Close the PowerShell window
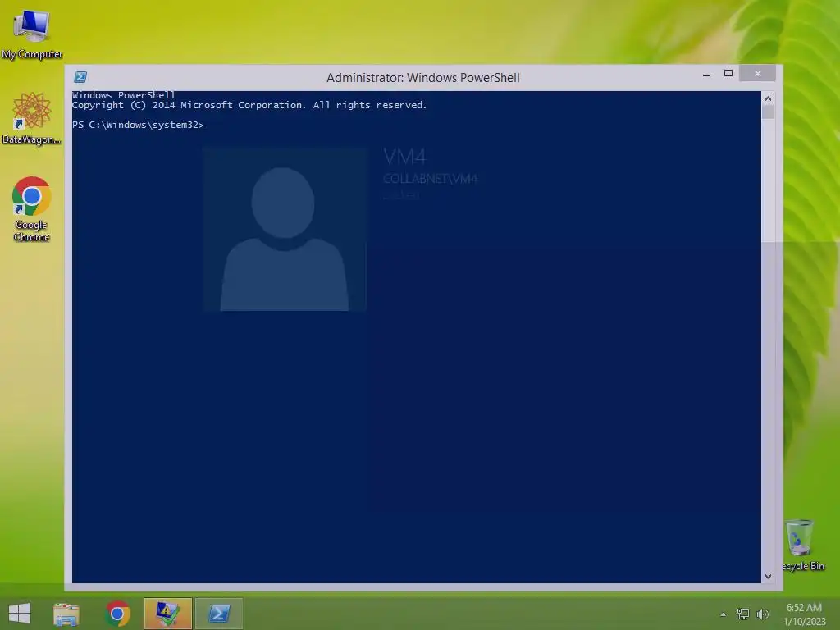This screenshot has width=840, height=630. pos(757,73)
